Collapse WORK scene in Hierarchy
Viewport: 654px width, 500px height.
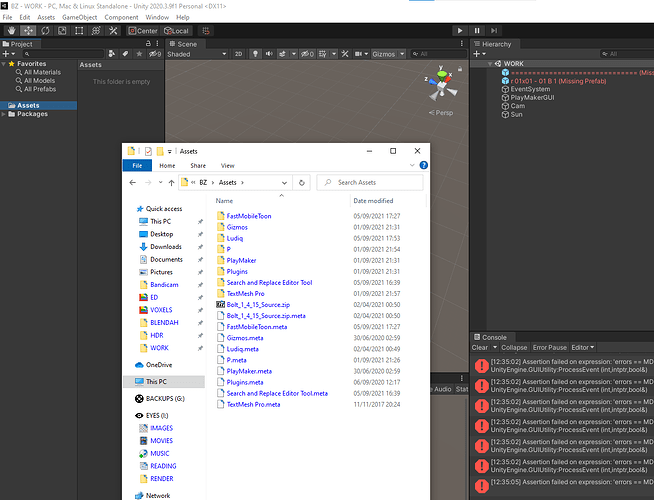coord(490,64)
